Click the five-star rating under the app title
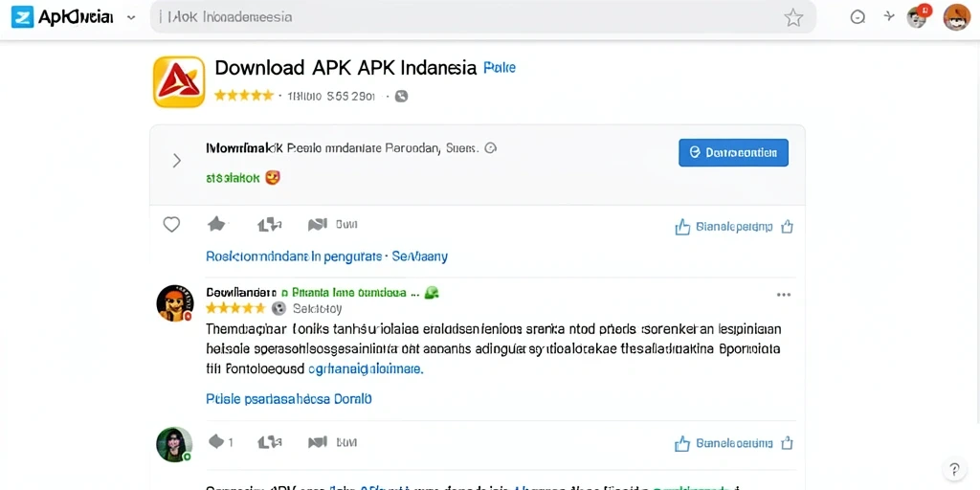The width and height of the screenshot is (980, 490). [x=244, y=96]
